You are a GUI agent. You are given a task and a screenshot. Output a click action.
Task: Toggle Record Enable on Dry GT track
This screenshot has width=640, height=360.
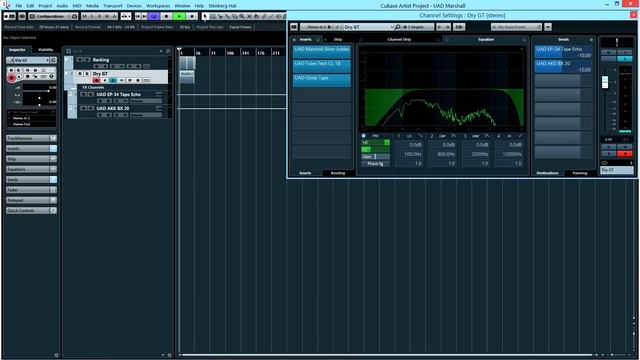[x=97, y=80]
